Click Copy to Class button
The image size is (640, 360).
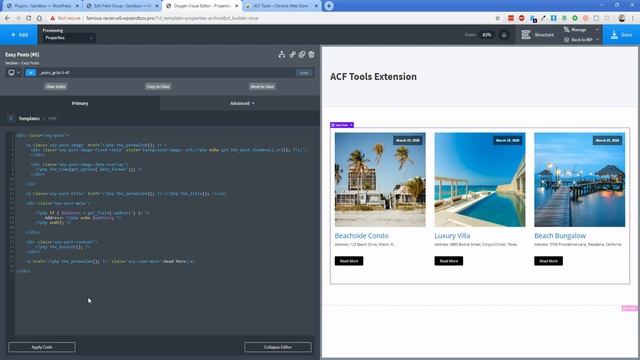(x=158, y=87)
